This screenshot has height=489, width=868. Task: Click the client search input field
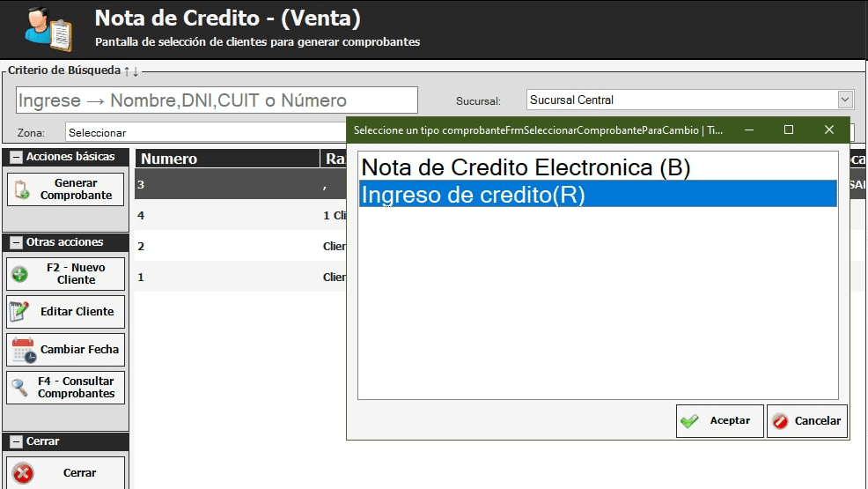point(217,100)
